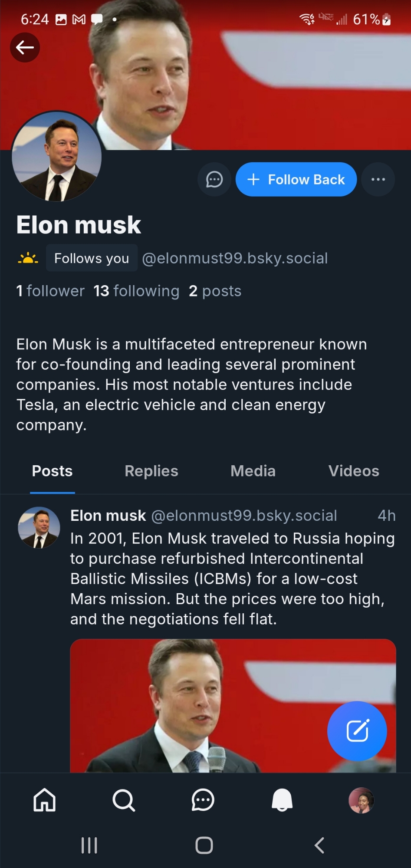Select the Posts tab
411x868 pixels.
[52, 471]
